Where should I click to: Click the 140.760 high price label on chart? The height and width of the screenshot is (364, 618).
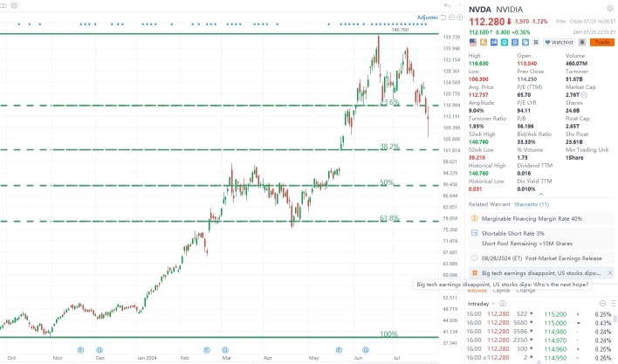point(400,30)
